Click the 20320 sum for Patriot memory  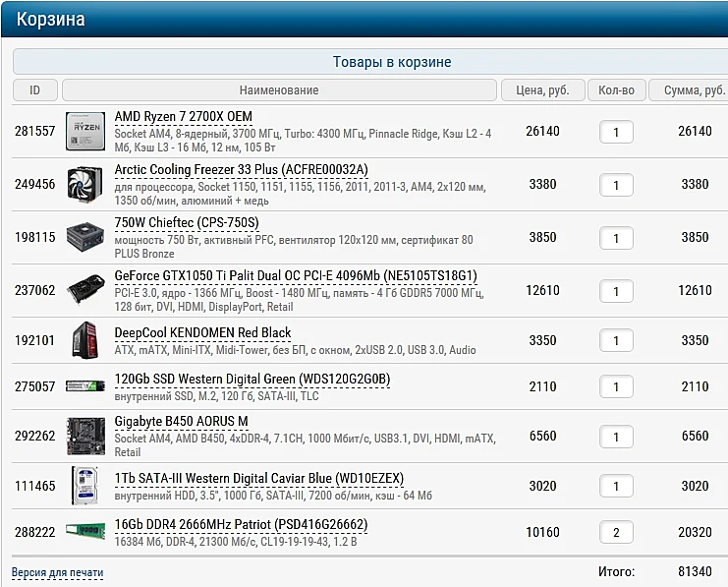[695, 532]
